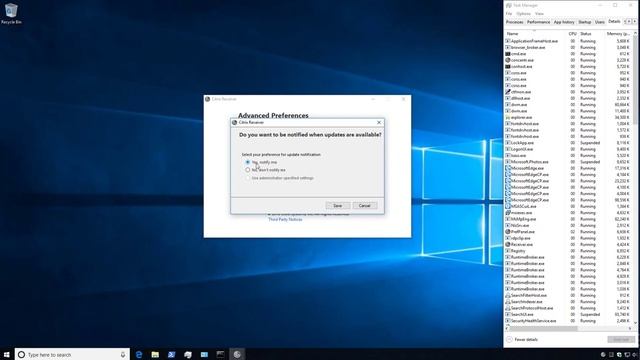Select the 'Yes, notify me' radio button
The image size is (640, 360).
click(248, 162)
